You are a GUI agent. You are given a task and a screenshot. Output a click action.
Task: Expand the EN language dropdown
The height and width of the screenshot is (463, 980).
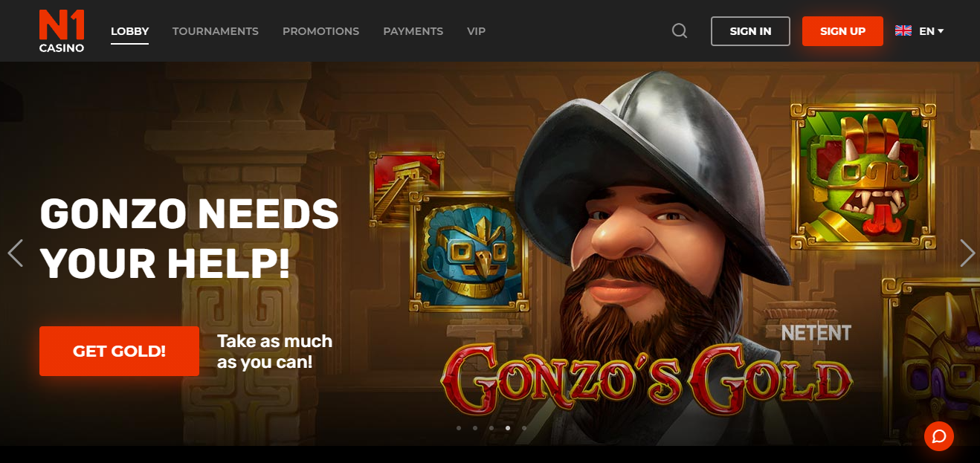[932, 31]
